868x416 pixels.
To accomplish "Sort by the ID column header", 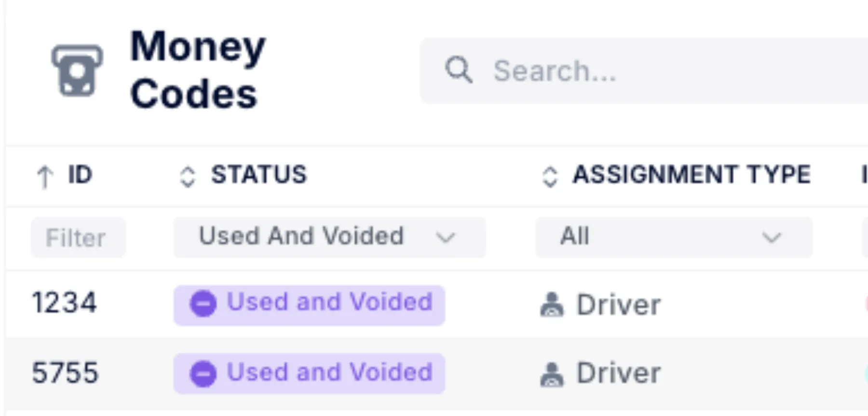I will (80, 174).
